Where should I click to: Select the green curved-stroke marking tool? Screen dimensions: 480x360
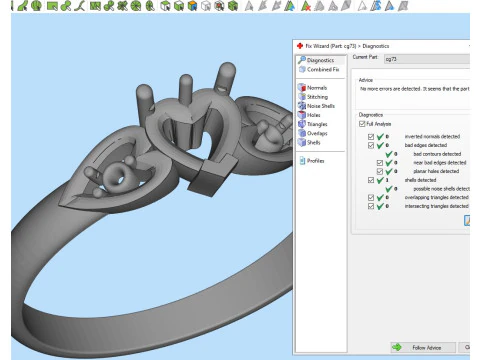(22, 6)
